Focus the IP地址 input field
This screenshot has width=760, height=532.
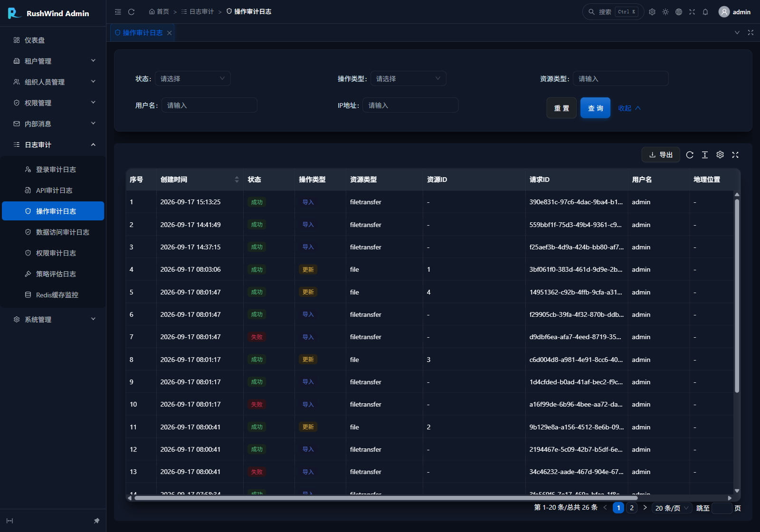click(410, 105)
